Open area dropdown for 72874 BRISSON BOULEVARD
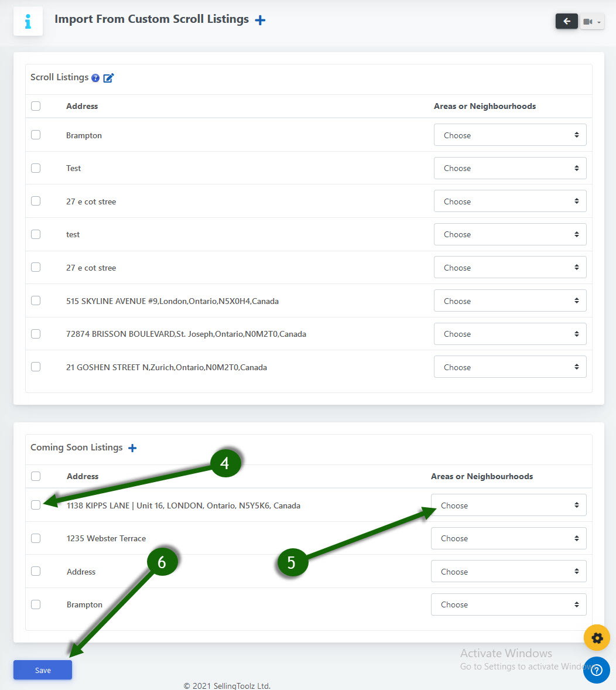Viewport: 616px width, 690px height. pyautogui.click(x=509, y=334)
